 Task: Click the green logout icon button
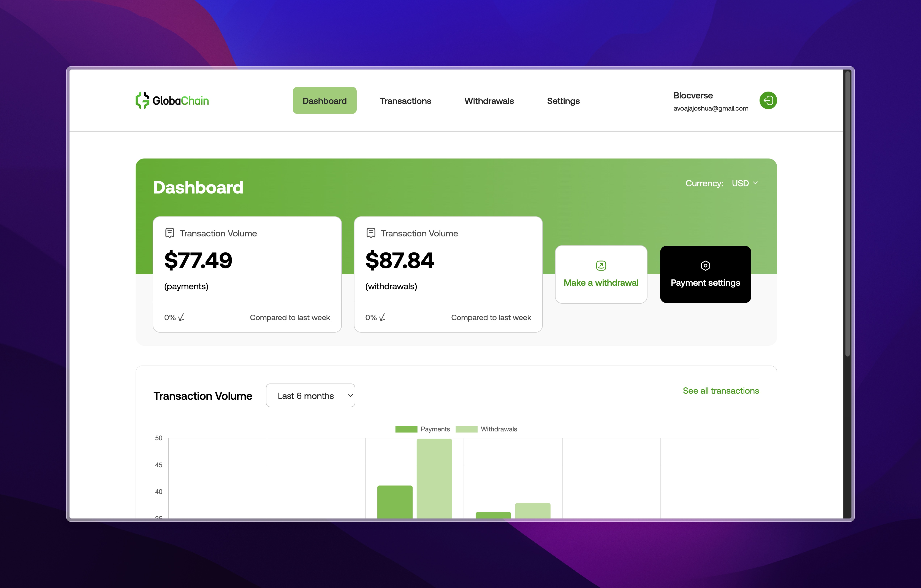[x=768, y=101]
